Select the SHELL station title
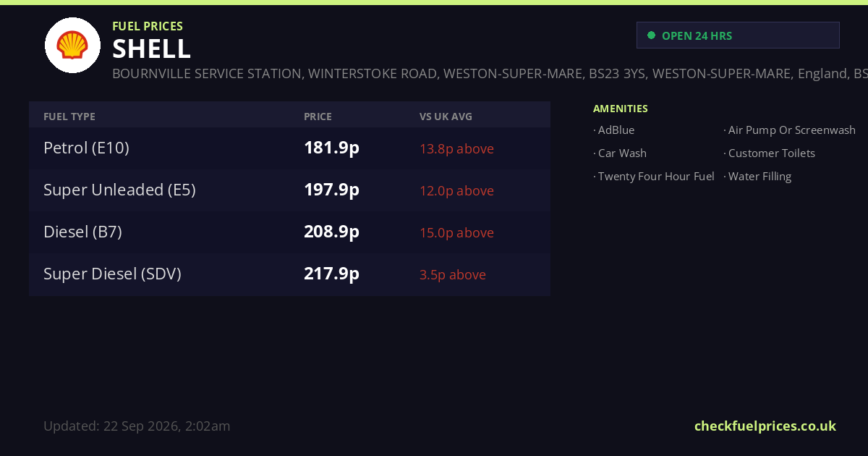Image resolution: width=868 pixels, height=456 pixels. point(152,49)
